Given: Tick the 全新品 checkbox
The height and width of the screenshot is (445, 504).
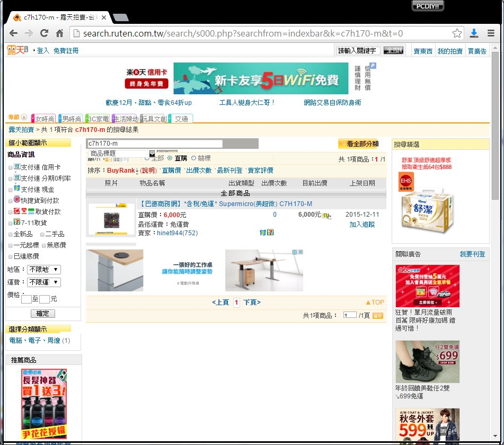Looking at the screenshot, I should coord(10,235).
